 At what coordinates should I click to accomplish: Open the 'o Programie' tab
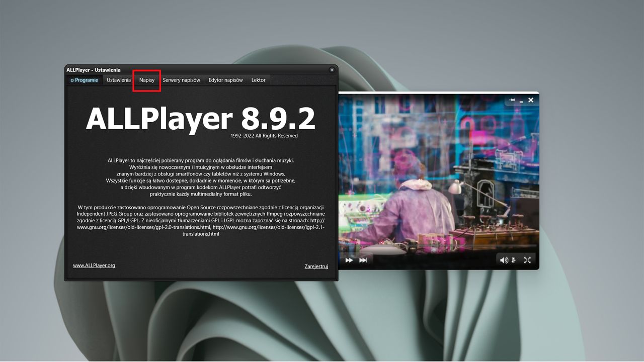click(x=85, y=80)
